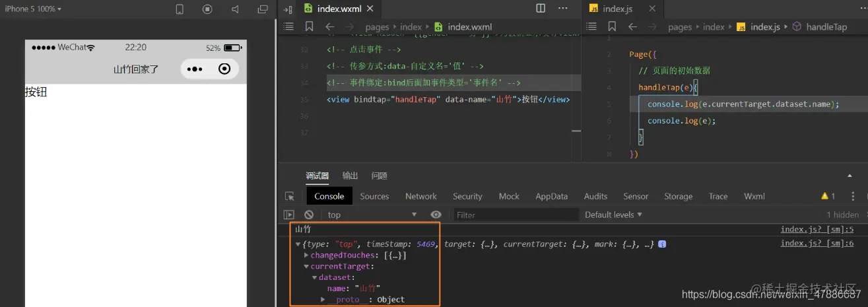Open the Security devtools tab
Screen dimensions: 868x307
tap(467, 196)
